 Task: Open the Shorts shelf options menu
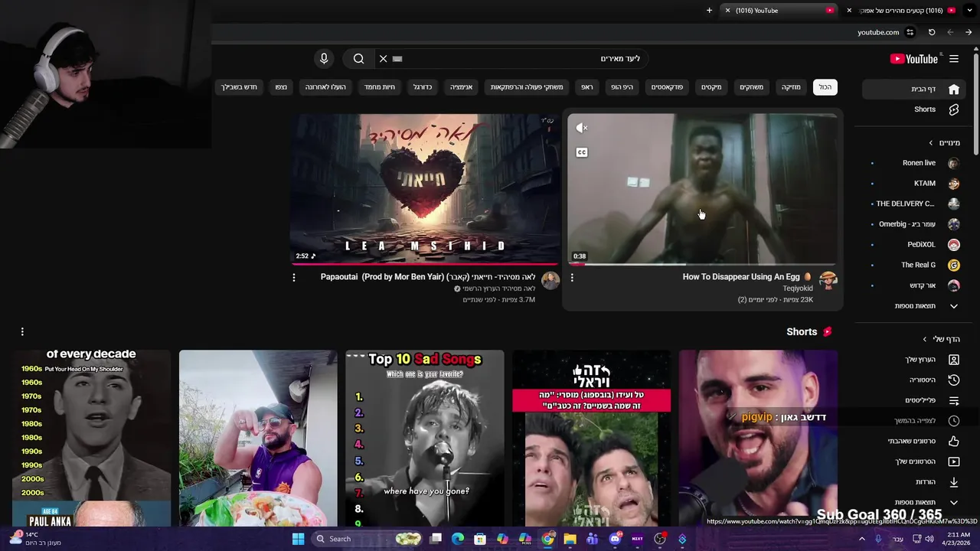pyautogui.click(x=22, y=331)
